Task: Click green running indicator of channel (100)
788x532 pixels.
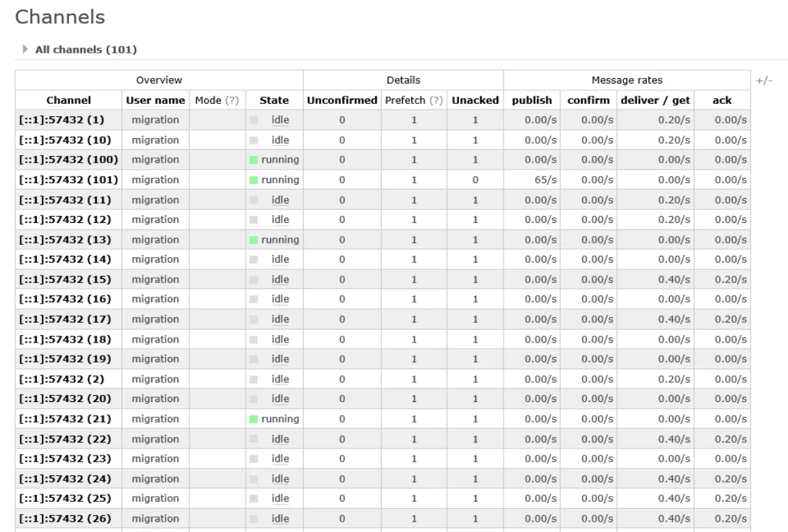Action: 253,160
